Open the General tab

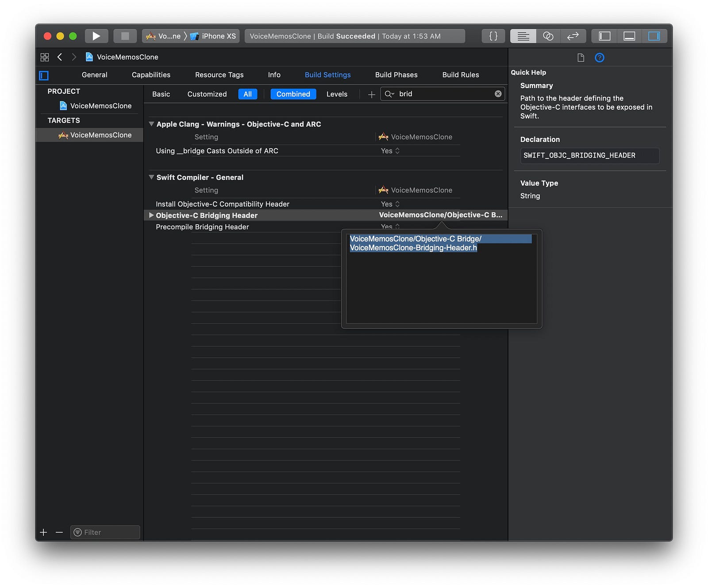click(x=94, y=75)
